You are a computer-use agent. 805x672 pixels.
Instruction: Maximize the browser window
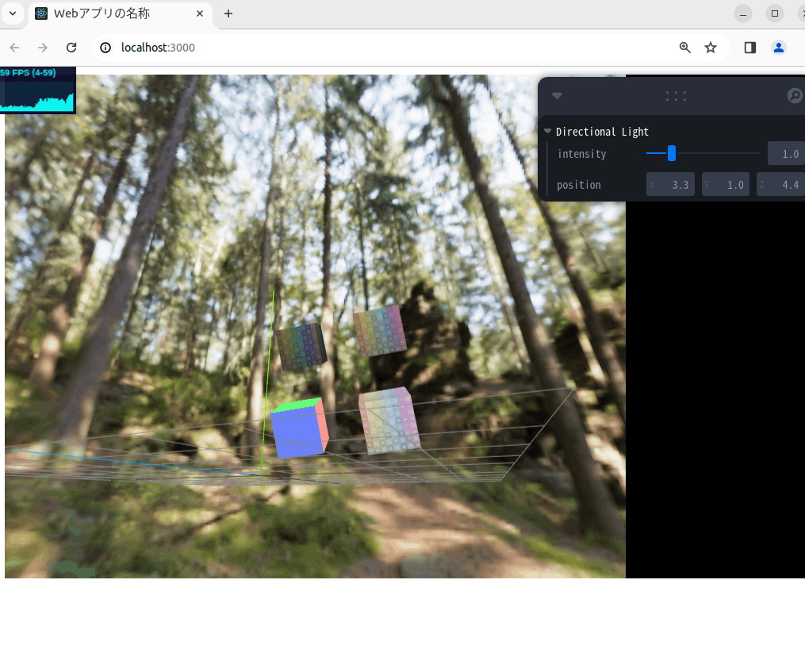[775, 13]
